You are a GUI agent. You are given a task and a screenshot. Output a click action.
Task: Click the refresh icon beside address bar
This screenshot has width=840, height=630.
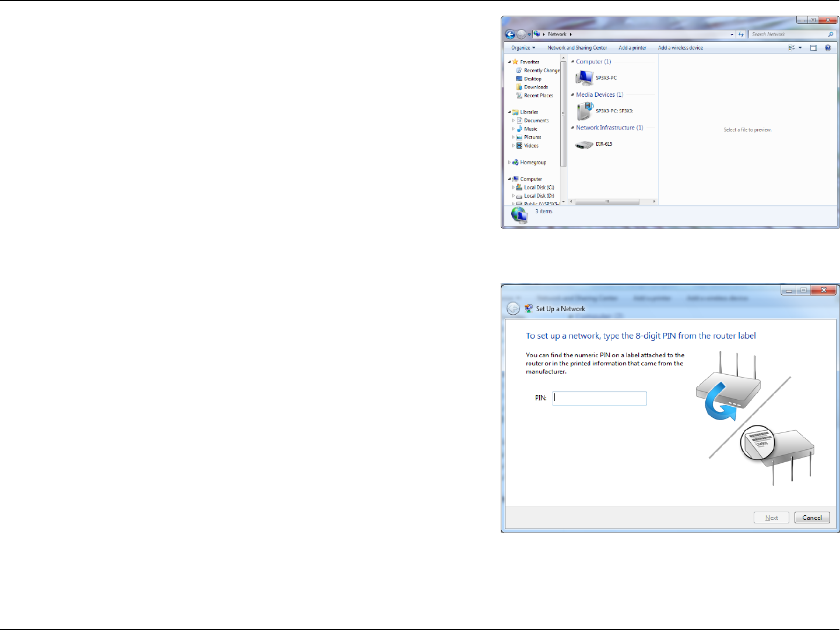tap(741, 34)
